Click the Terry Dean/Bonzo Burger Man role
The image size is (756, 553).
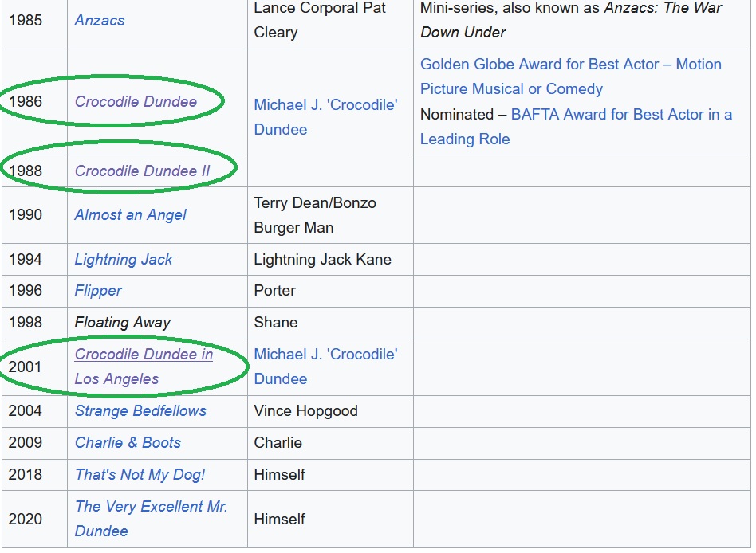pos(315,215)
